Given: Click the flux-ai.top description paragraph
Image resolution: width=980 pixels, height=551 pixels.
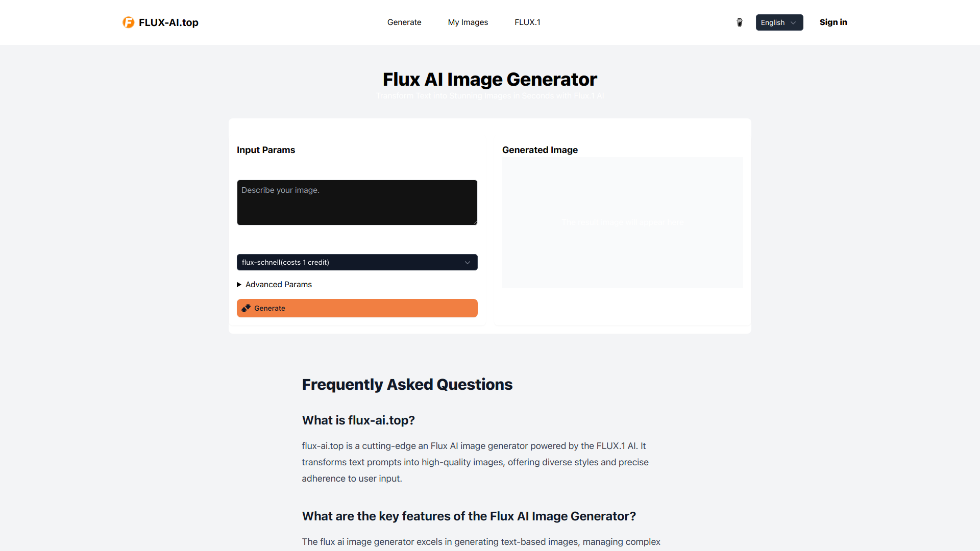Looking at the screenshot, I should pyautogui.click(x=475, y=462).
